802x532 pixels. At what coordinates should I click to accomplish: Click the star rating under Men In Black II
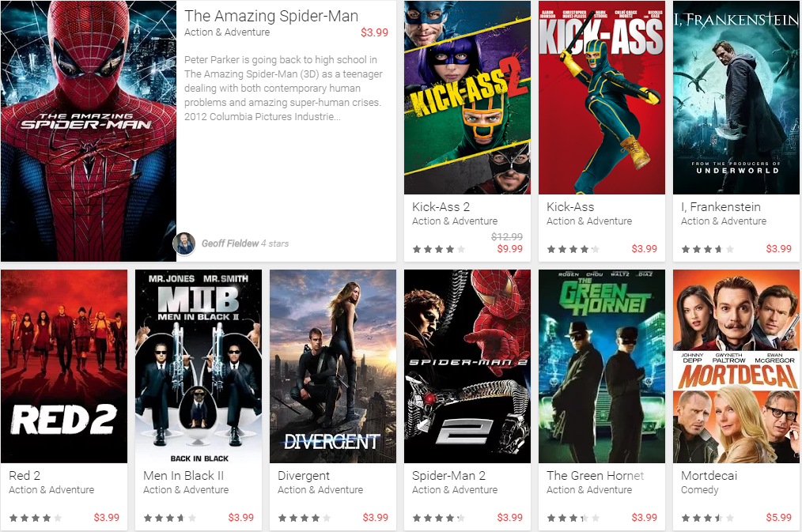tap(170, 519)
